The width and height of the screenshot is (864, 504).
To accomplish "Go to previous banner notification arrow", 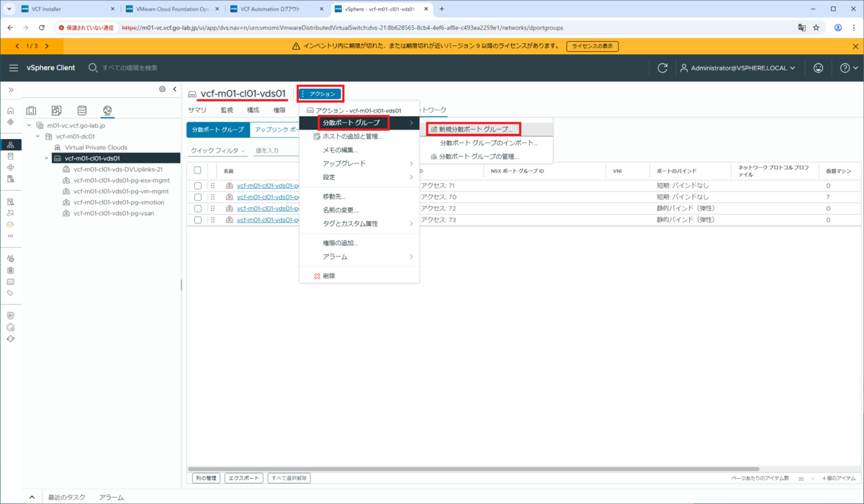I will click(x=17, y=46).
